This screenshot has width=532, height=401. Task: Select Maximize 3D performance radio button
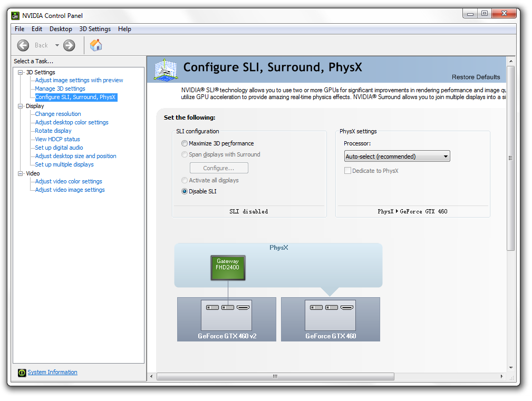click(185, 143)
